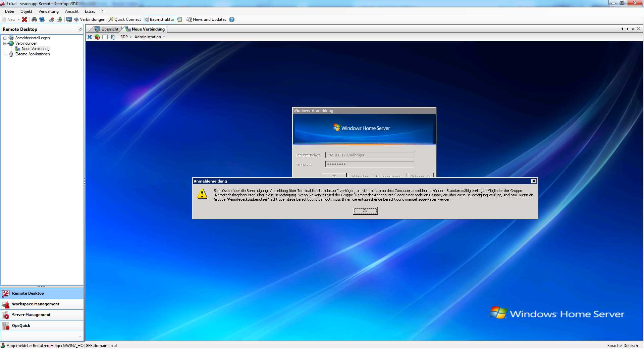
Task: Select Anmeldeeinstellungen in the tree
Action: [33, 38]
